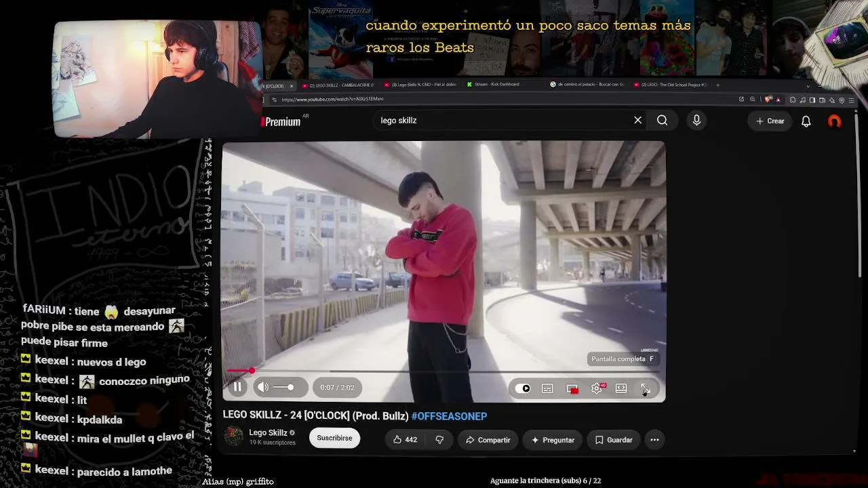
Task: Click the chat message 'keexel : parecido a lamothe'
Action: 96,470
